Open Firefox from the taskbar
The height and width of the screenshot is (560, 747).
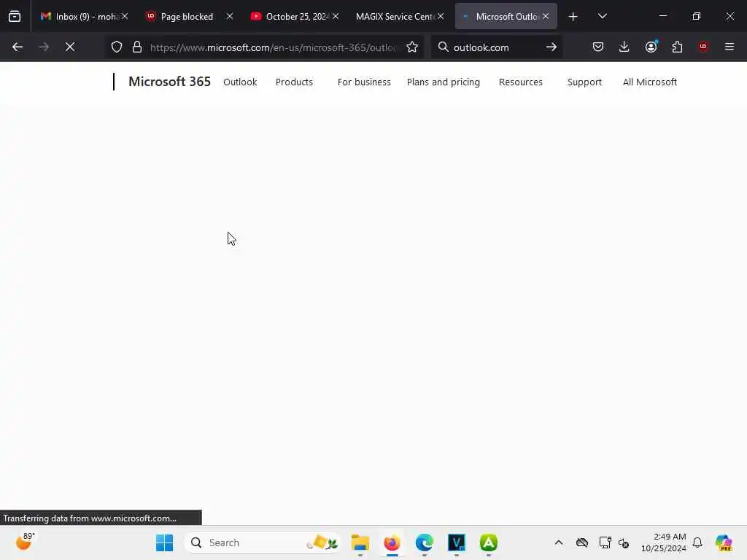392,542
